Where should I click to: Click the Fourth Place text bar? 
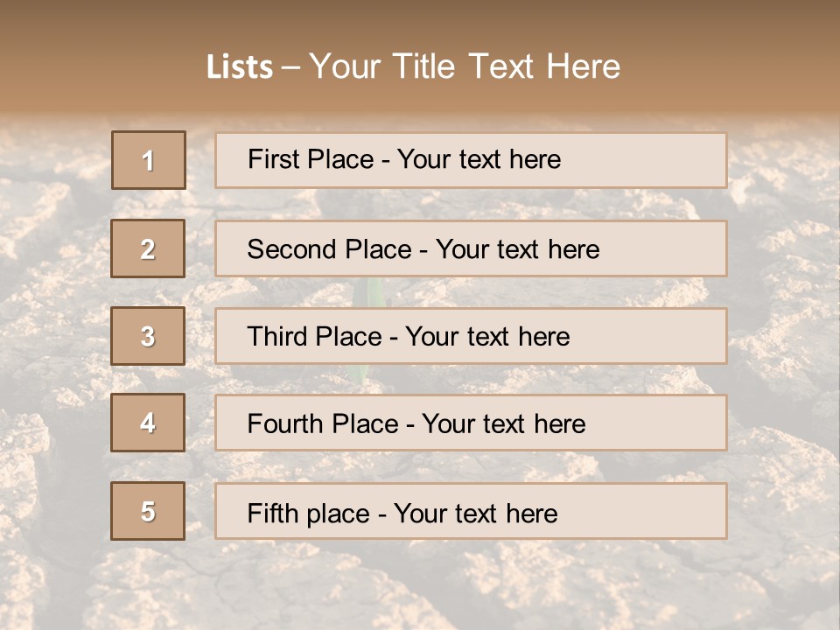471,423
